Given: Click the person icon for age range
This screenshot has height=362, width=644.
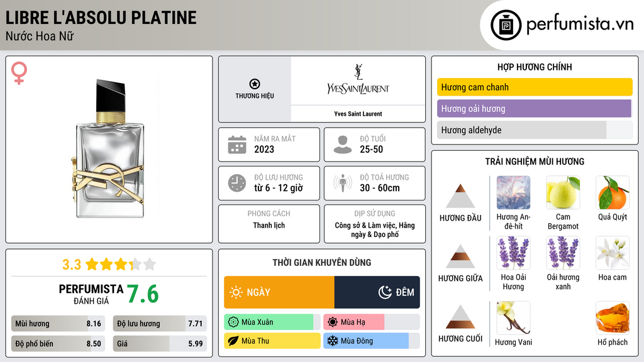Looking at the screenshot, I should click(343, 145).
